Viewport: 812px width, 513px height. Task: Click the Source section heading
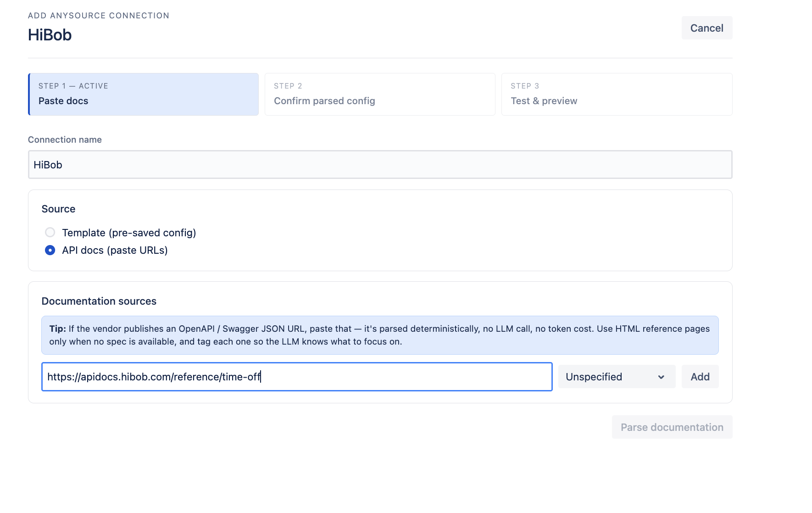pos(58,209)
